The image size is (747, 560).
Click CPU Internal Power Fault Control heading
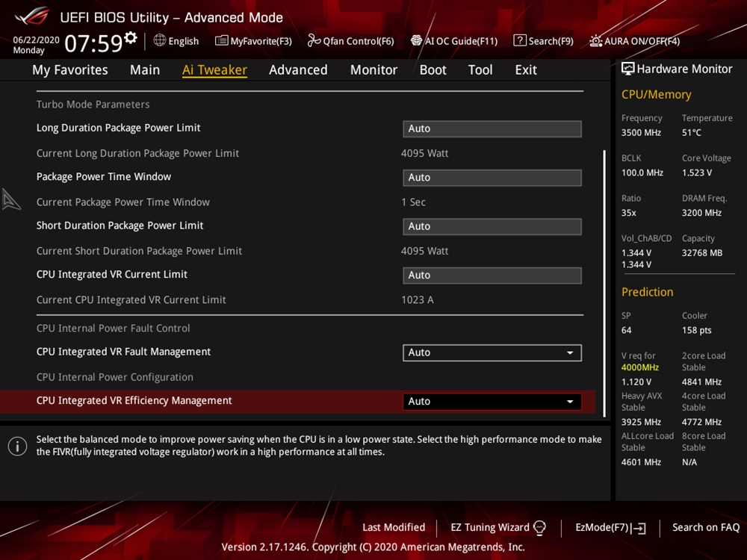pos(113,328)
